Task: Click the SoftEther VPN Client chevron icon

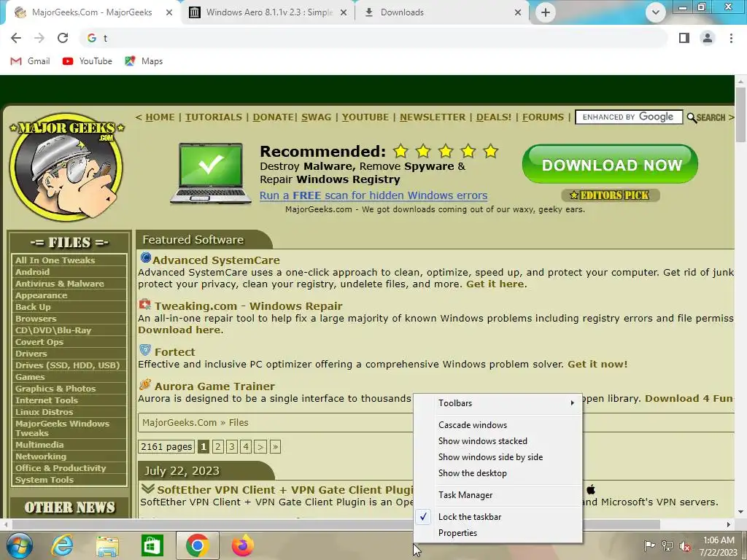Action: click(x=148, y=489)
